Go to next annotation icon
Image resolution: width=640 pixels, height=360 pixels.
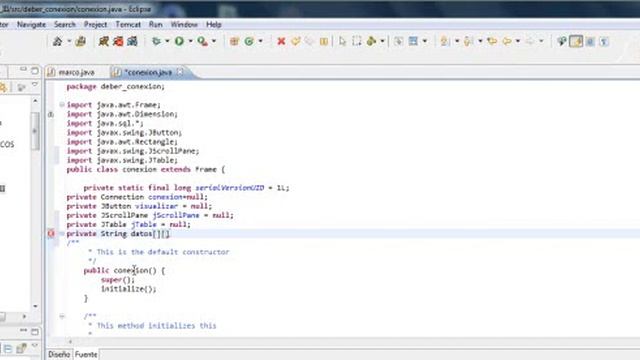444,41
